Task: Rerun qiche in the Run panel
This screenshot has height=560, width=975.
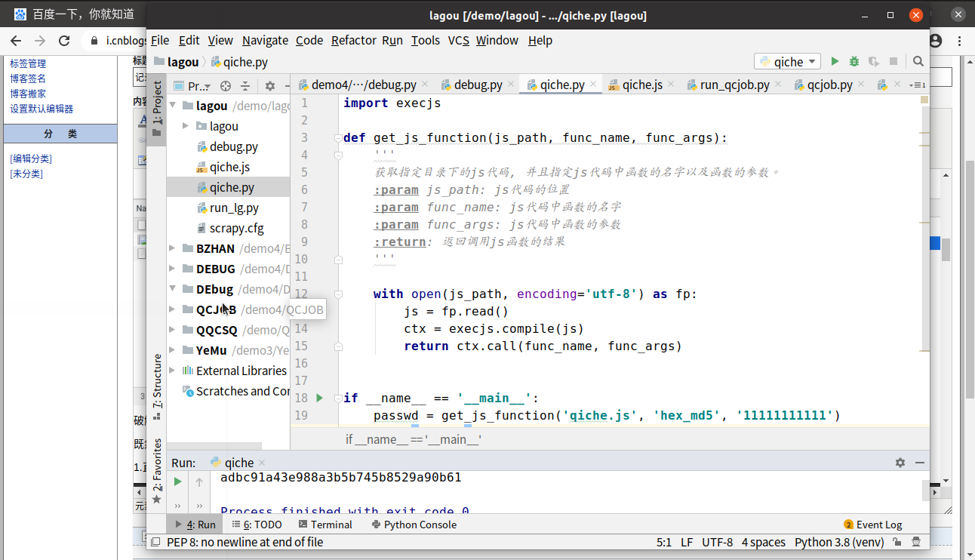Action: 177,482
